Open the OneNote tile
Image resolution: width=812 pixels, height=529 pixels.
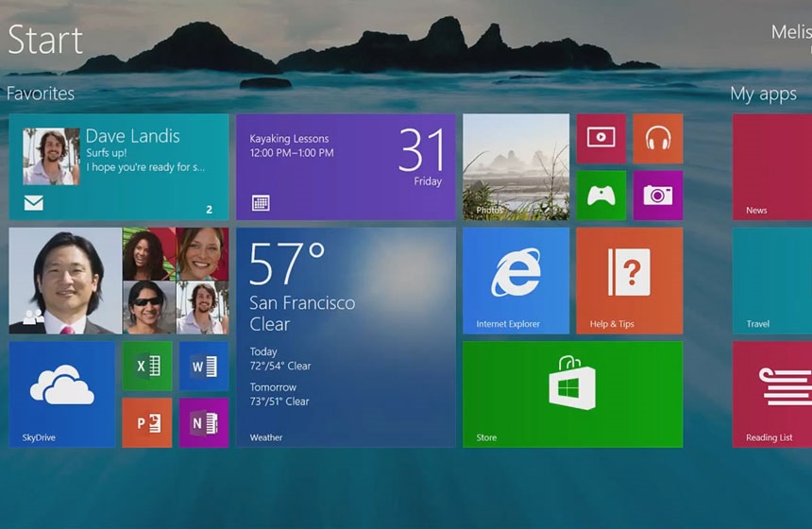204,422
